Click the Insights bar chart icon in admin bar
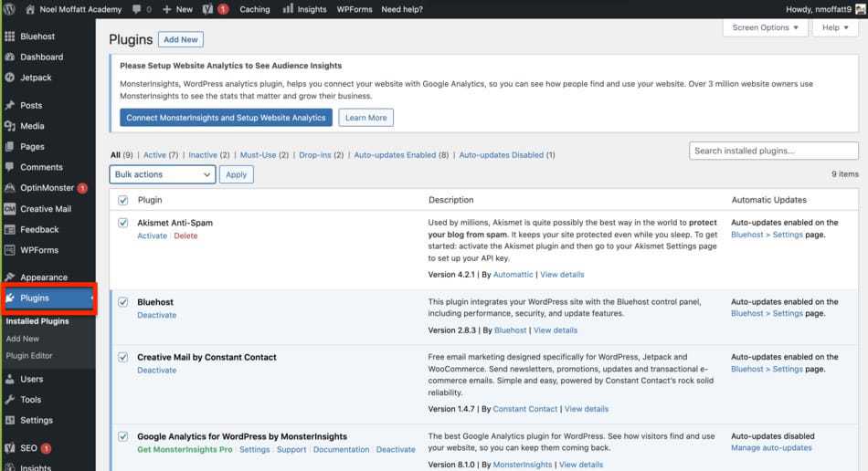 pyautogui.click(x=288, y=8)
